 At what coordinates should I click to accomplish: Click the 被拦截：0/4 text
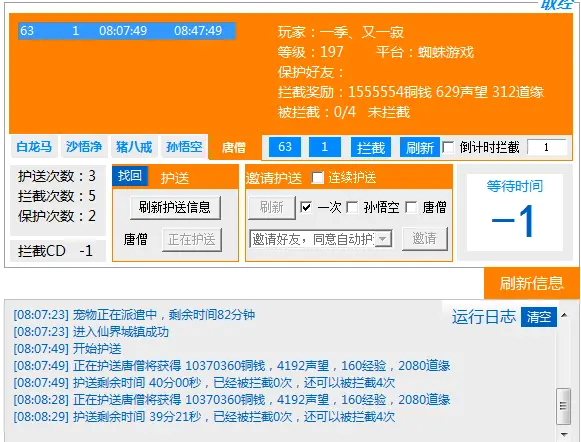(317, 112)
